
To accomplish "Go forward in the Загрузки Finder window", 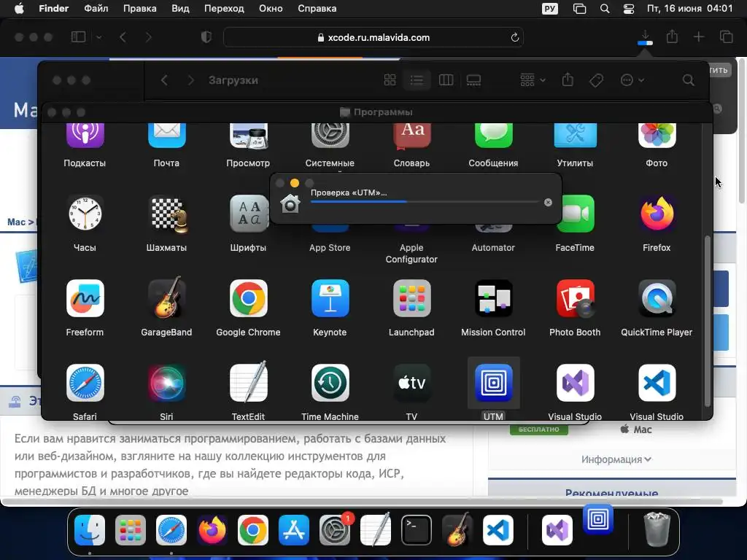I will pos(190,80).
